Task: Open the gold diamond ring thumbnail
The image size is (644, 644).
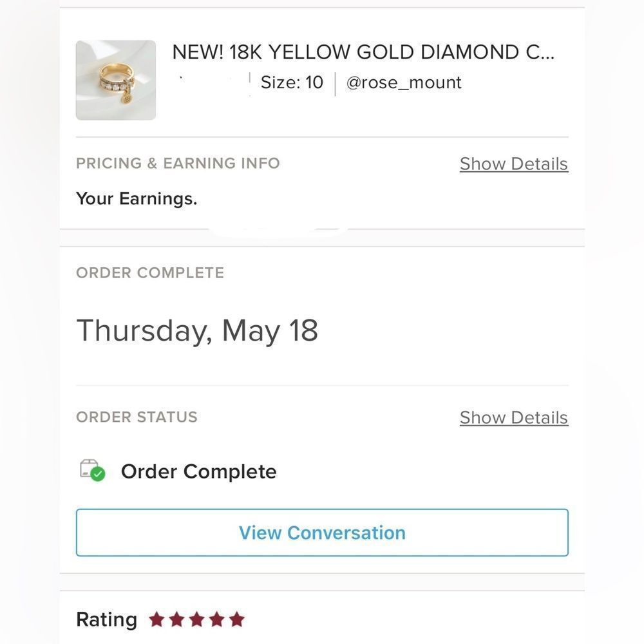Action: click(116, 80)
